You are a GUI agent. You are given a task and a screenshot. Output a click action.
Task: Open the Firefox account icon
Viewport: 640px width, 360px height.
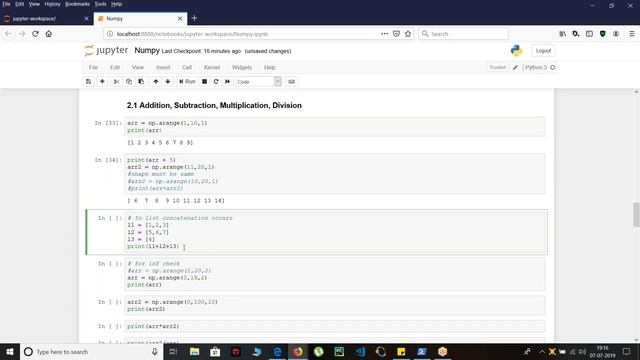click(616, 34)
